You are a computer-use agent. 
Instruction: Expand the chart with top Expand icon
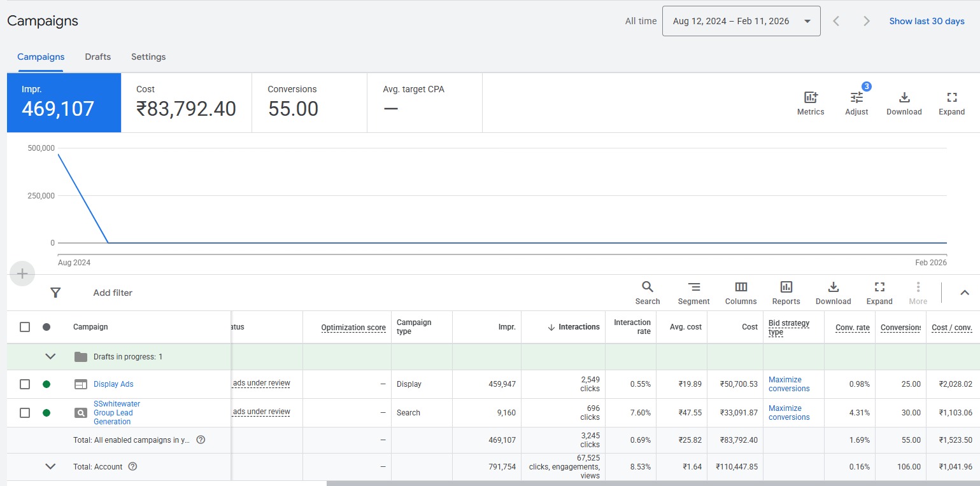pos(951,98)
